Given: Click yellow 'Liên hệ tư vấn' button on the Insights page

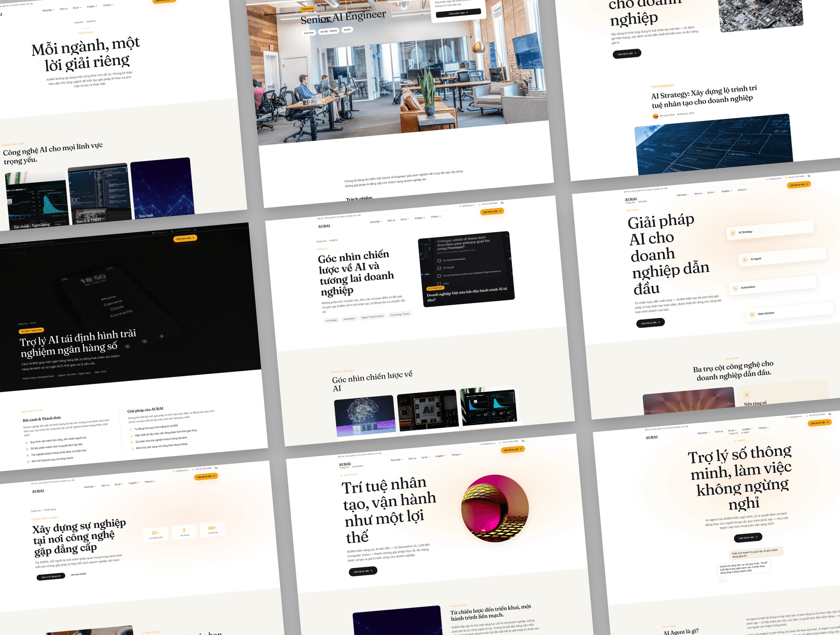Looking at the screenshot, I should click(492, 212).
